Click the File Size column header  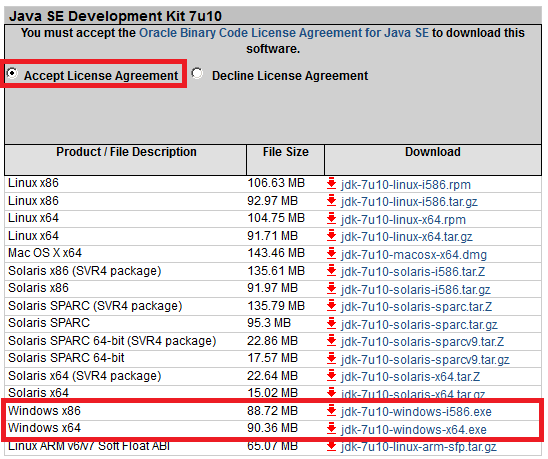286,152
